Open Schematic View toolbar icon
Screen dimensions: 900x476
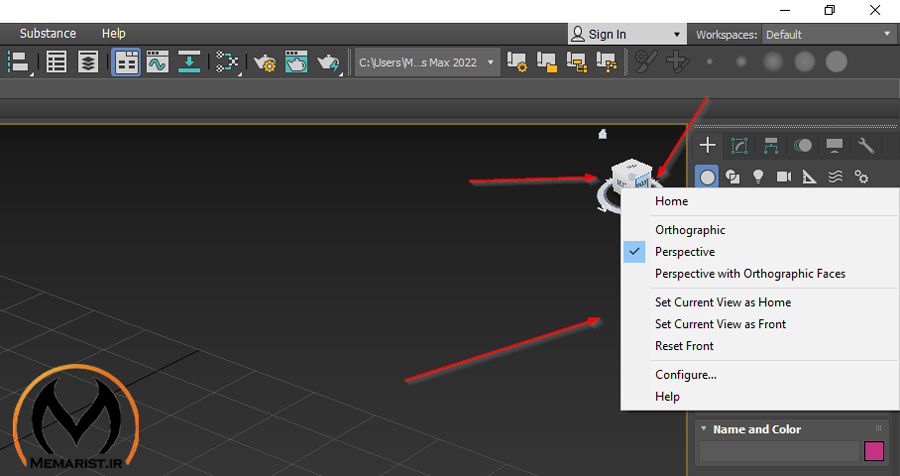(227, 62)
